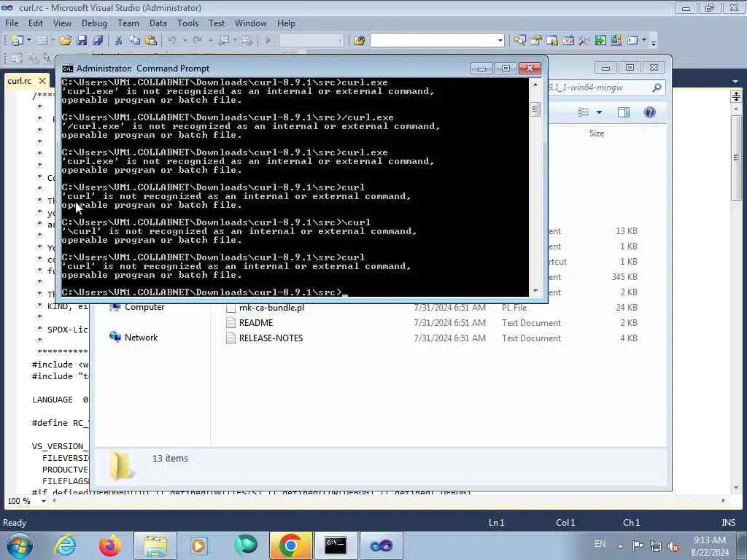Open the Solution Explorer toolbar icon

(519, 41)
